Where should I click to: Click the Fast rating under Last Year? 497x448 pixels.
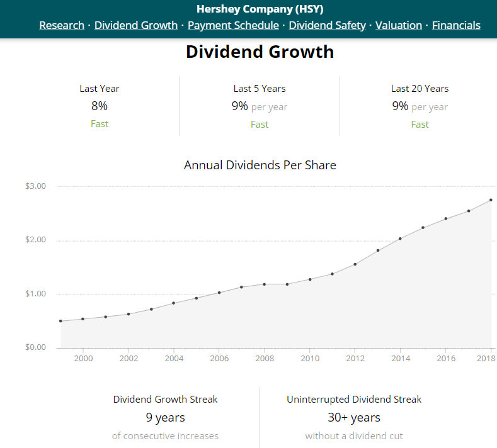pos(99,124)
